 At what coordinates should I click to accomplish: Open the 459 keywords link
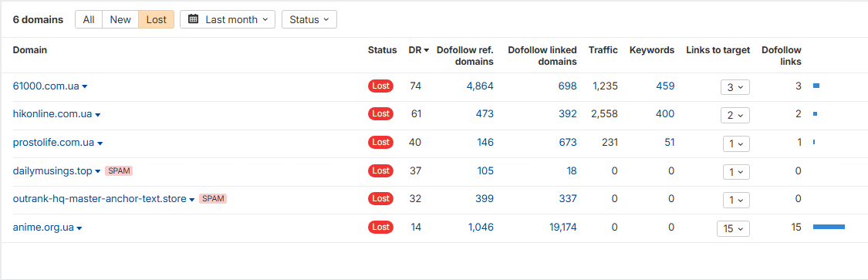pyautogui.click(x=665, y=86)
